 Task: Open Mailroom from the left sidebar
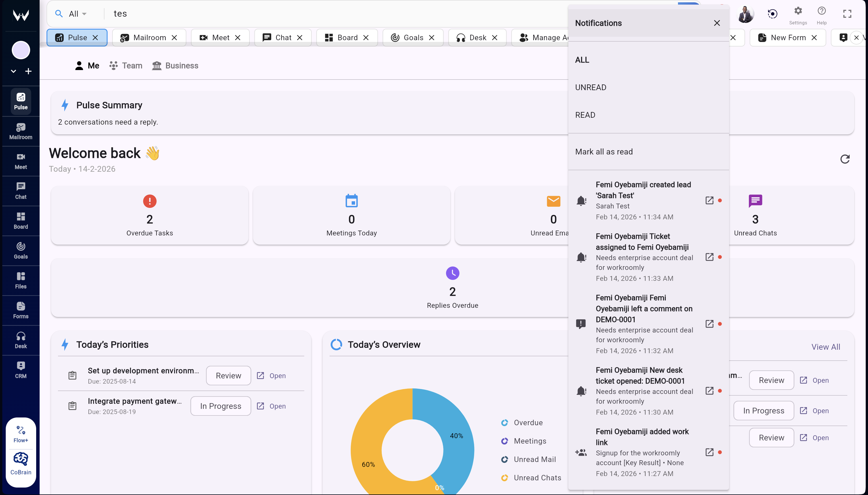pos(20,131)
